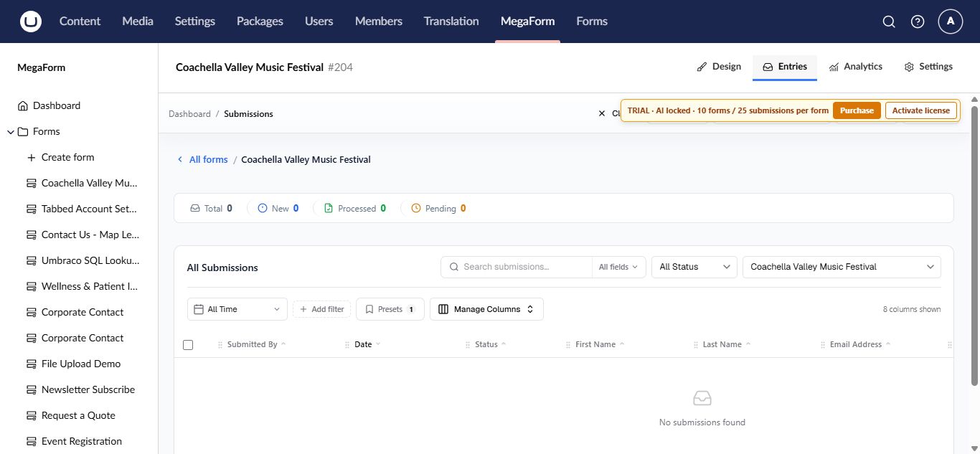Click the back chevron next to All forms
The width and height of the screenshot is (980, 454).
click(x=180, y=159)
